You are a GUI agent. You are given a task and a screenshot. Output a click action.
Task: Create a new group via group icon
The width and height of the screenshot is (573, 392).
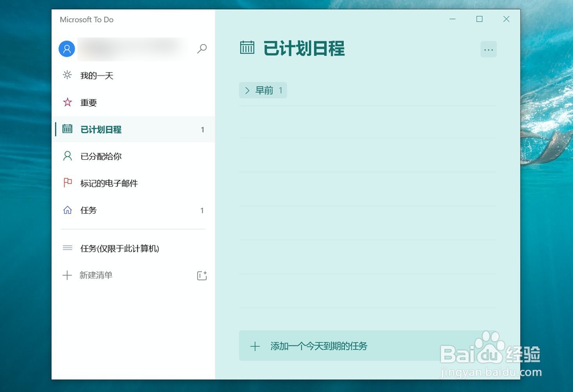[x=202, y=275]
